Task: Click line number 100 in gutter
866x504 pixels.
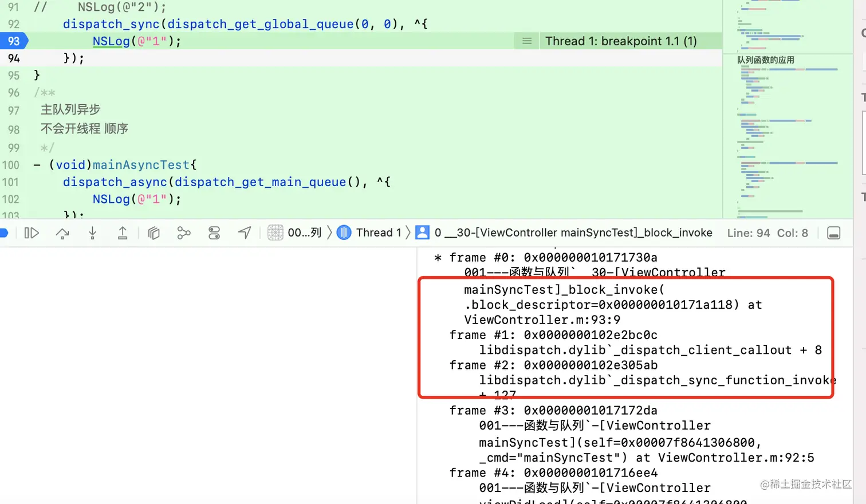Action: [x=11, y=165]
